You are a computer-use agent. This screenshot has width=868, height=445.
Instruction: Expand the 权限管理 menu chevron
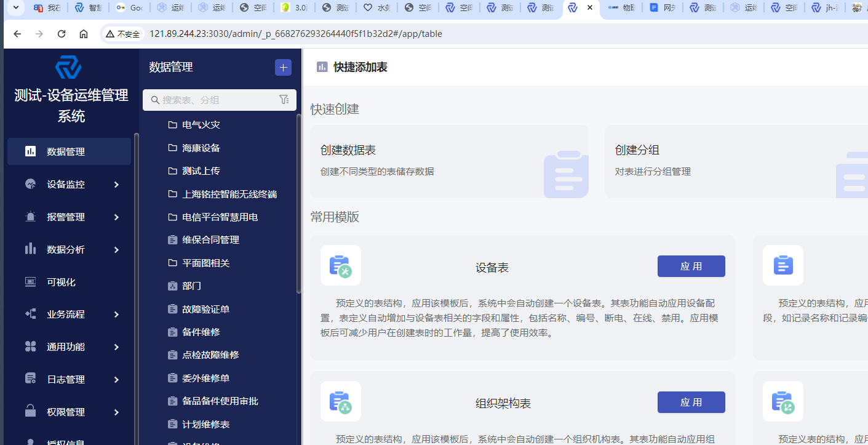(x=116, y=412)
